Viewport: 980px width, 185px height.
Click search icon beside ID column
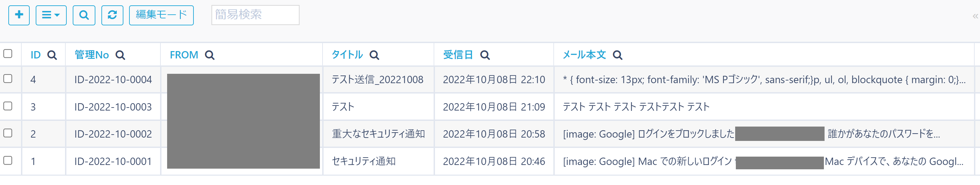click(52, 55)
